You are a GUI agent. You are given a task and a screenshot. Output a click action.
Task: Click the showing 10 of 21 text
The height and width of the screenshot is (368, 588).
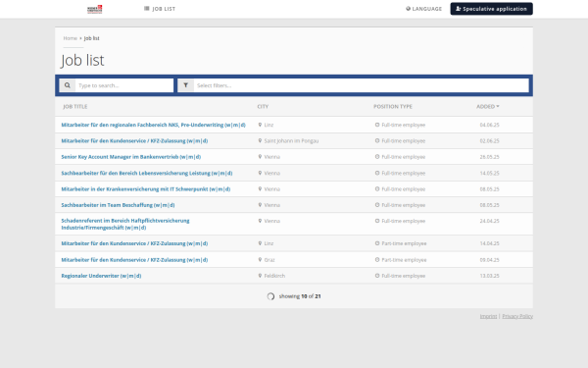coord(300,296)
